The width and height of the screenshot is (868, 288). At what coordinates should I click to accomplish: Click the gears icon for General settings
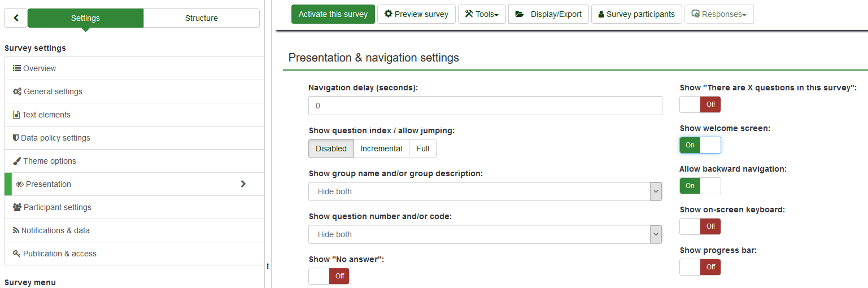point(17,91)
